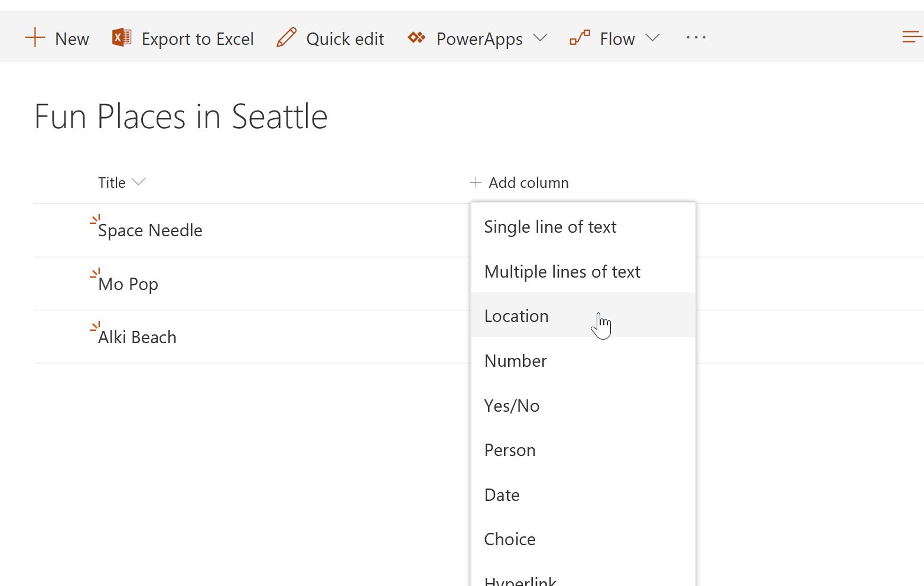This screenshot has width=924, height=586.
Task: Click the Excel icon next to Export
Action: (121, 37)
